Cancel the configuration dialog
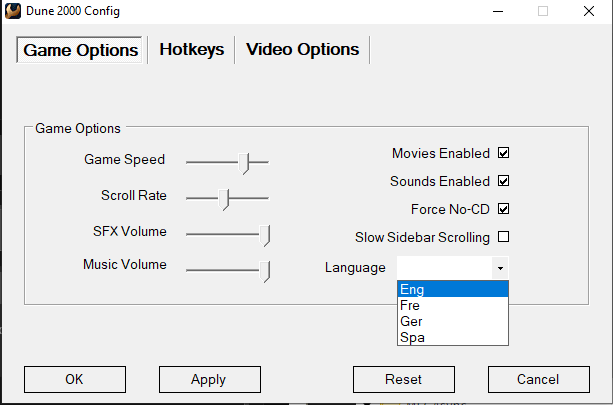This screenshot has height=405, width=613. point(538,379)
